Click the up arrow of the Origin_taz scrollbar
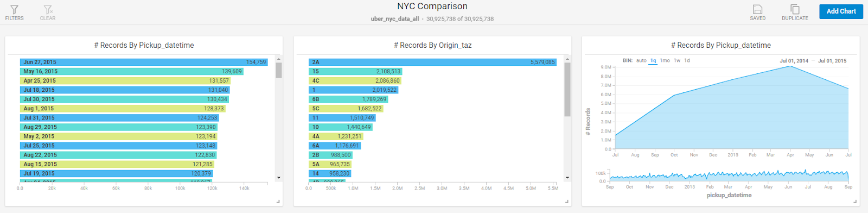Viewport: 868px width, 213px height. 567,59
